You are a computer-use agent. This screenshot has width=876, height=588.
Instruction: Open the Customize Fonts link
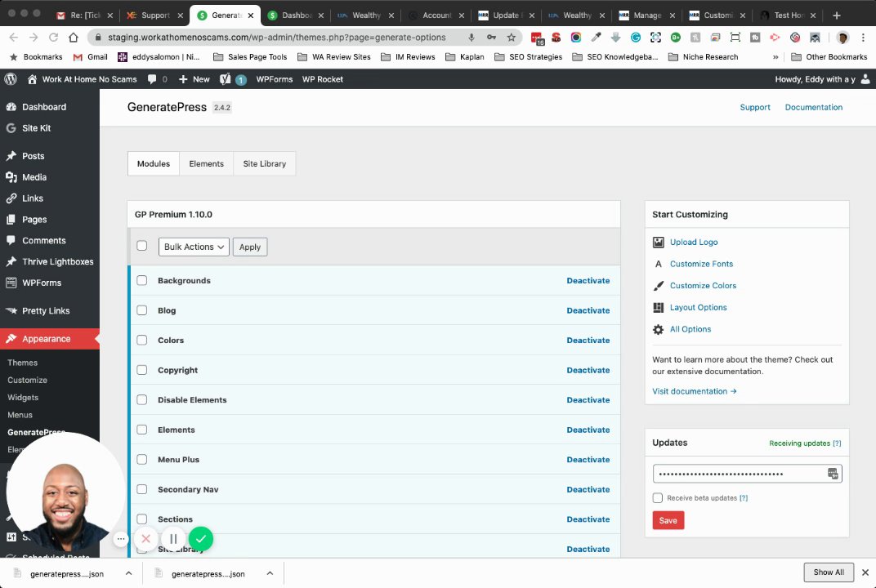pyautogui.click(x=701, y=264)
